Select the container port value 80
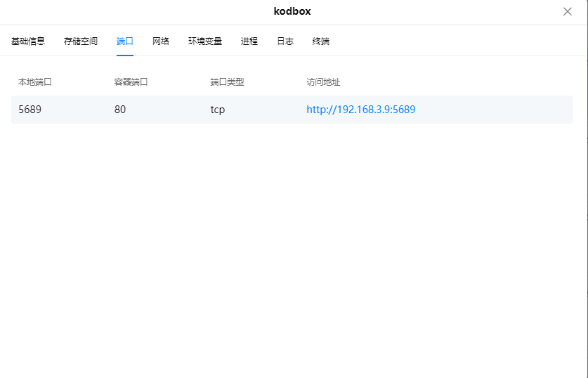The width and height of the screenshot is (588, 378). pos(120,110)
